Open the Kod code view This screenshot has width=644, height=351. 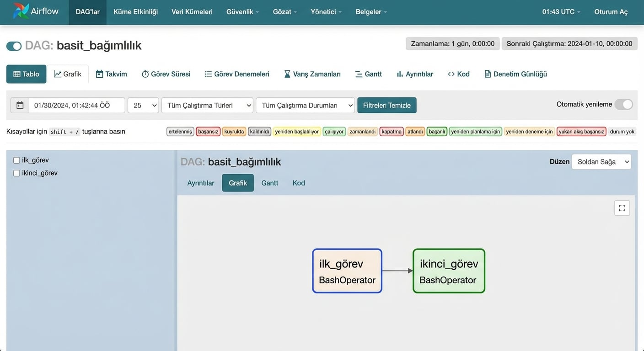coord(458,74)
